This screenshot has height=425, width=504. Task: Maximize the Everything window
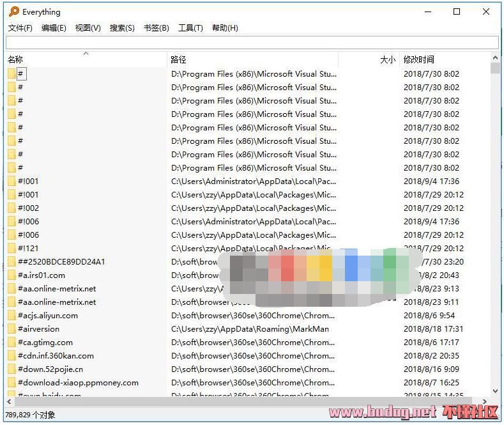coord(457,12)
